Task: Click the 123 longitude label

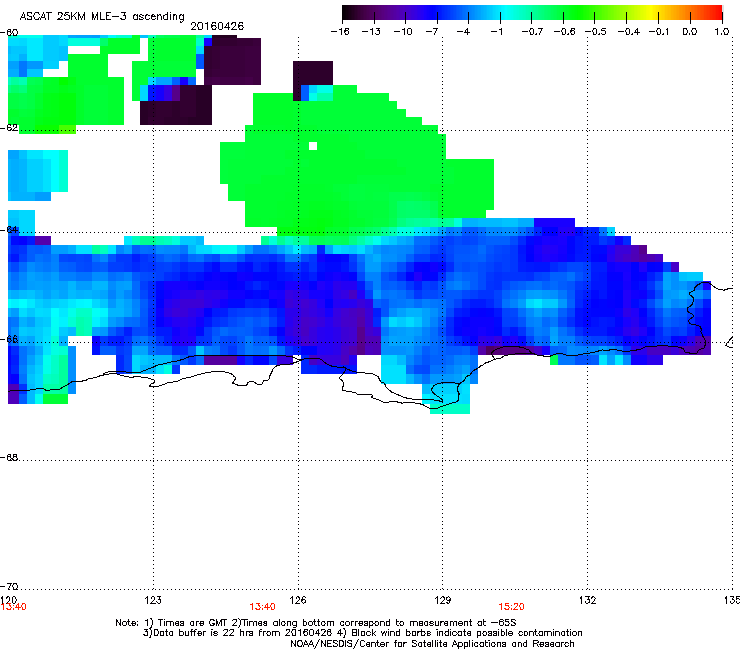Action: 153,600
